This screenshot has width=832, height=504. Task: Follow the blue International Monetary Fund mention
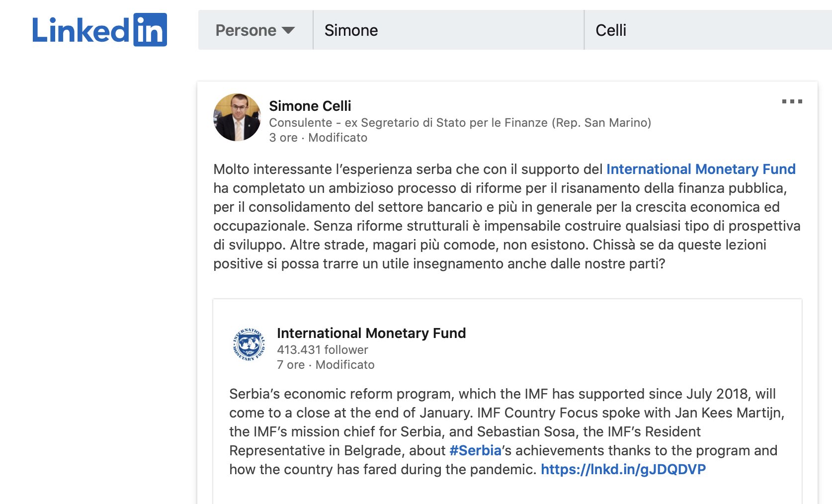coord(701,169)
